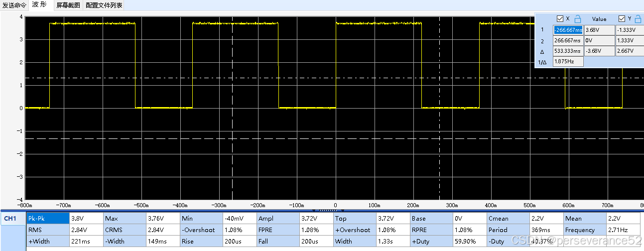Select the Pk-Pk measurement cell
Image resolution: width=644 pixels, height=251 pixels.
(x=48, y=218)
